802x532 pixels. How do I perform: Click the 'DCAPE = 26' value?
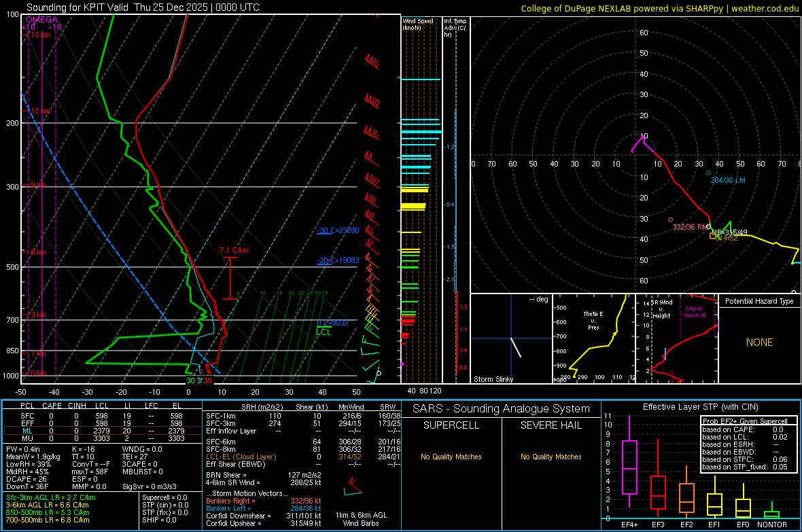(26, 479)
